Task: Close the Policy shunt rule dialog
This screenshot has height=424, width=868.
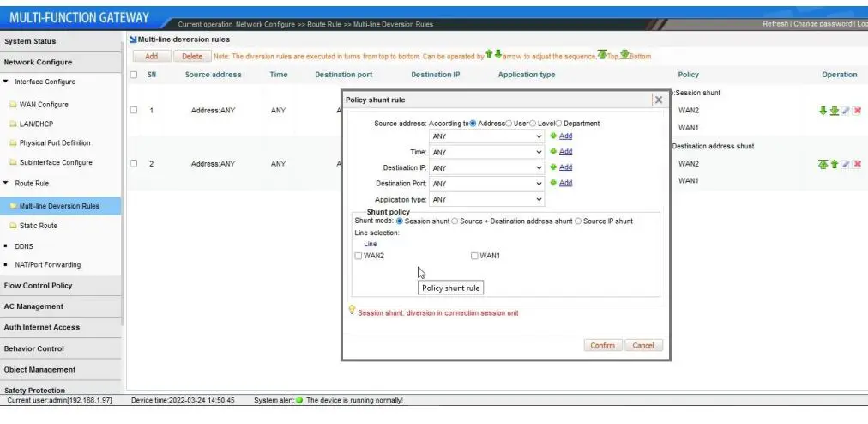Action: (x=658, y=100)
